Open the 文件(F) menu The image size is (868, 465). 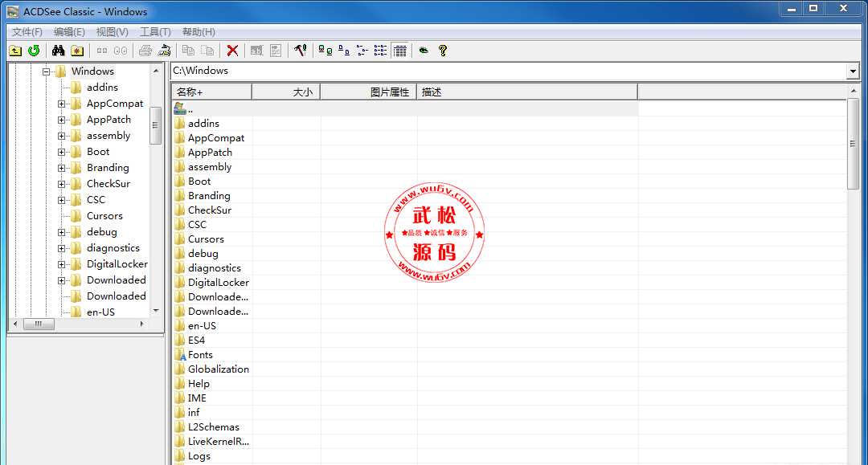(27, 32)
